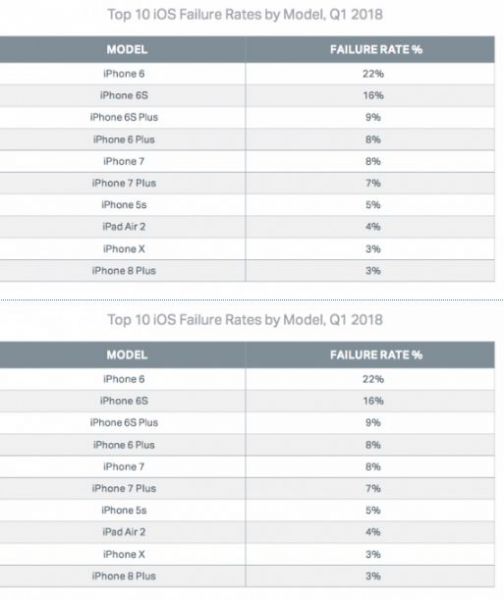Click the 16% value in the bottom table

(373, 401)
